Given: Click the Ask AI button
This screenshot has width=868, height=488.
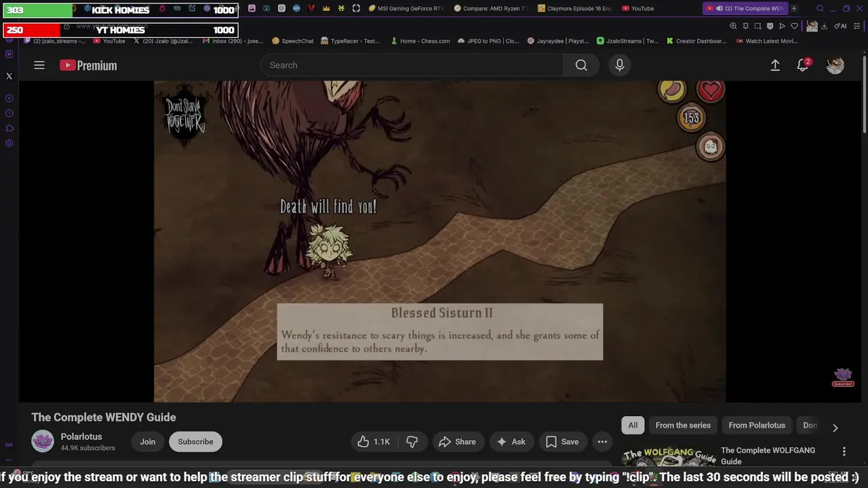Looking at the screenshot, I should point(511,441).
